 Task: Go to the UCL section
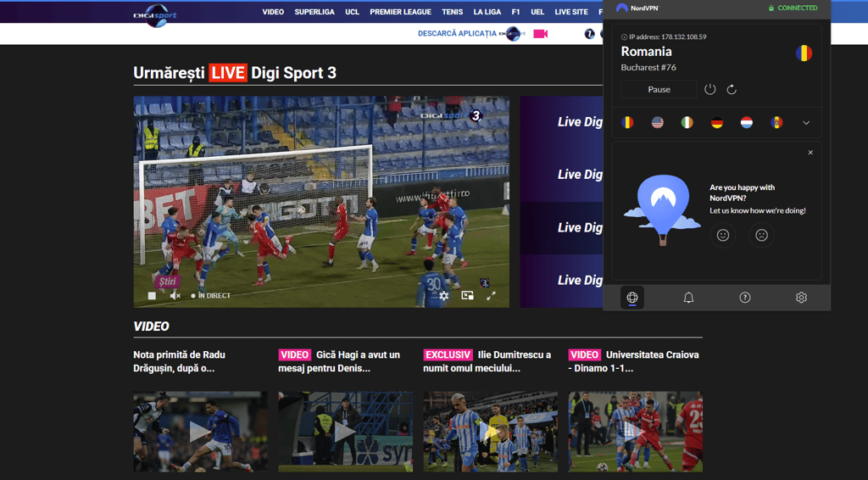pos(352,12)
